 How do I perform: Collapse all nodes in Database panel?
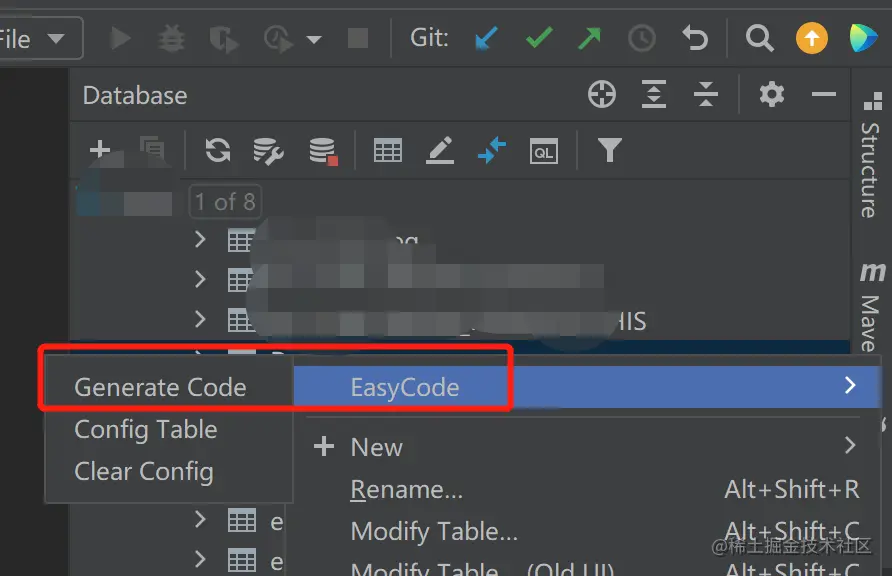pyautogui.click(x=706, y=94)
